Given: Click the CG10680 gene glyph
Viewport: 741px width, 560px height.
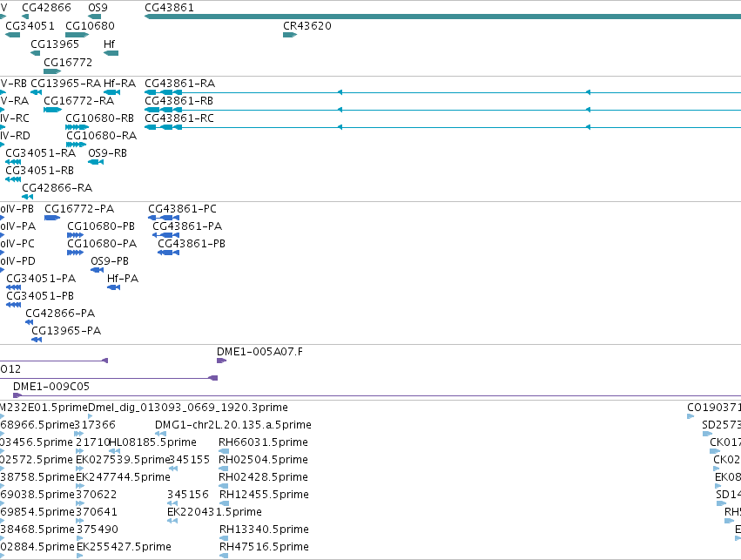Looking at the screenshot, I should click(77, 35).
